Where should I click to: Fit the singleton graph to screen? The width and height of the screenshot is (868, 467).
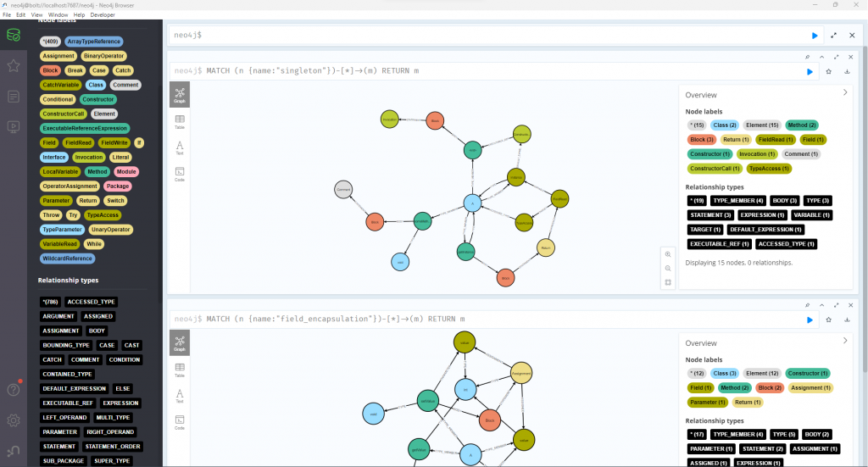[x=668, y=281]
